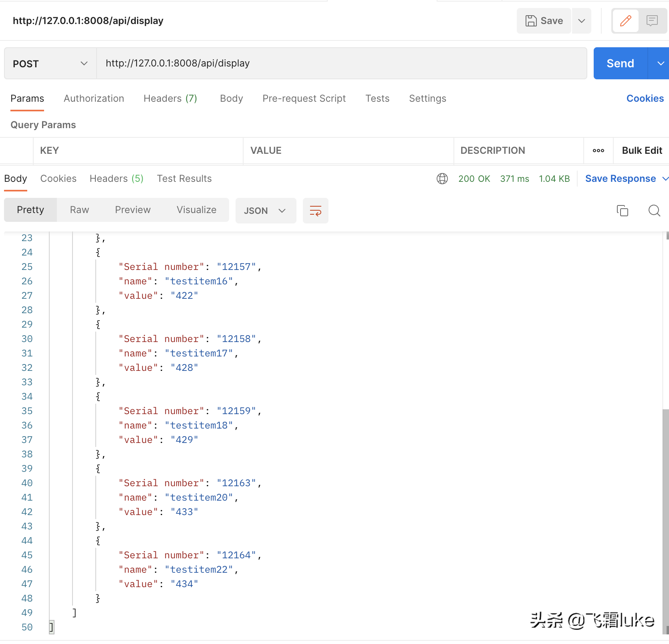The height and width of the screenshot is (644, 669).
Task: Click the 371 ms response time
Action: point(514,179)
